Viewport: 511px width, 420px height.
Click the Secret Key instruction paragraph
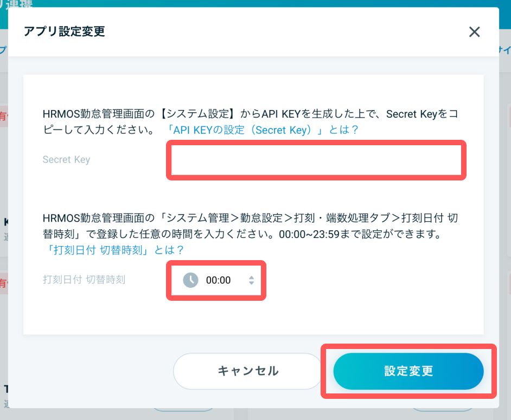point(250,114)
